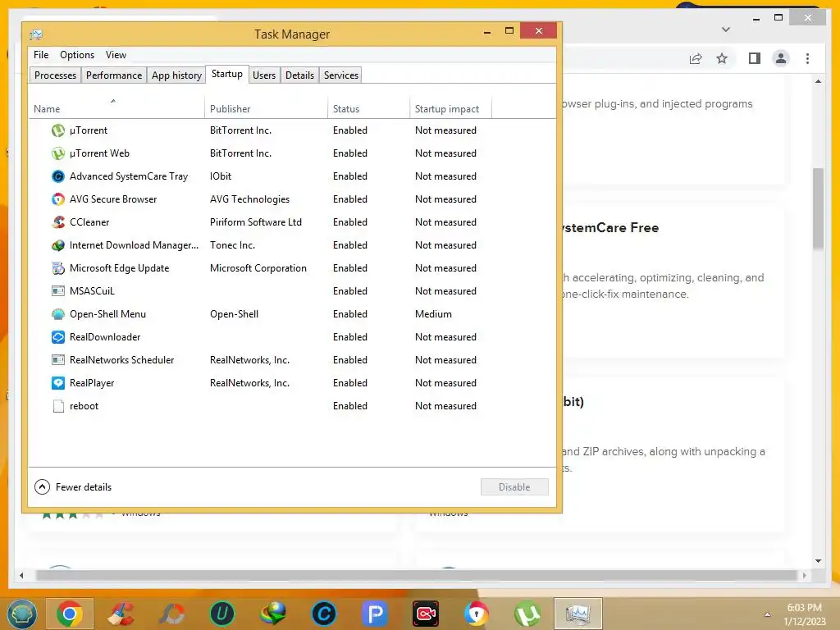Image resolution: width=840 pixels, height=630 pixels.
Task: Switch to the Performance tab
Action: tap(114, 75)
